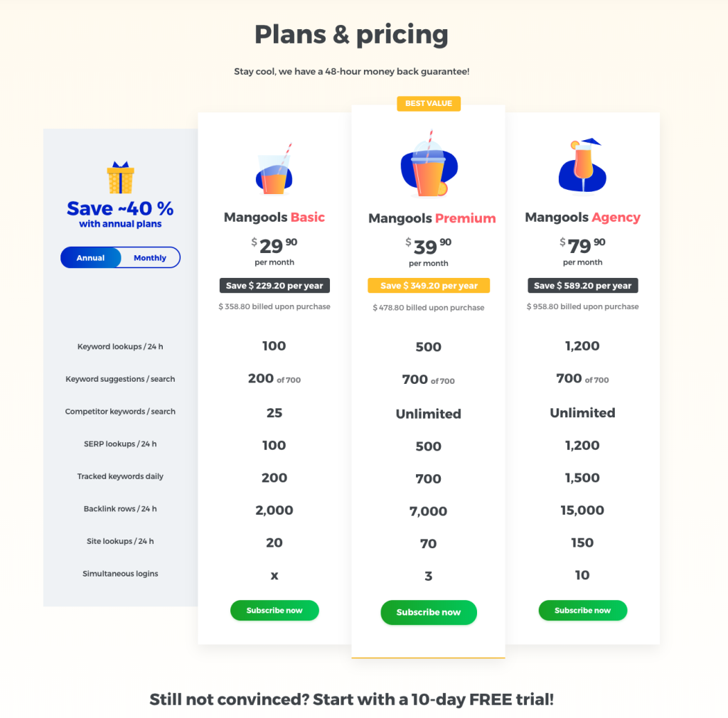Select the Annual billing option
This screenshot has width=728, height=718.
[x=91, y=258]
